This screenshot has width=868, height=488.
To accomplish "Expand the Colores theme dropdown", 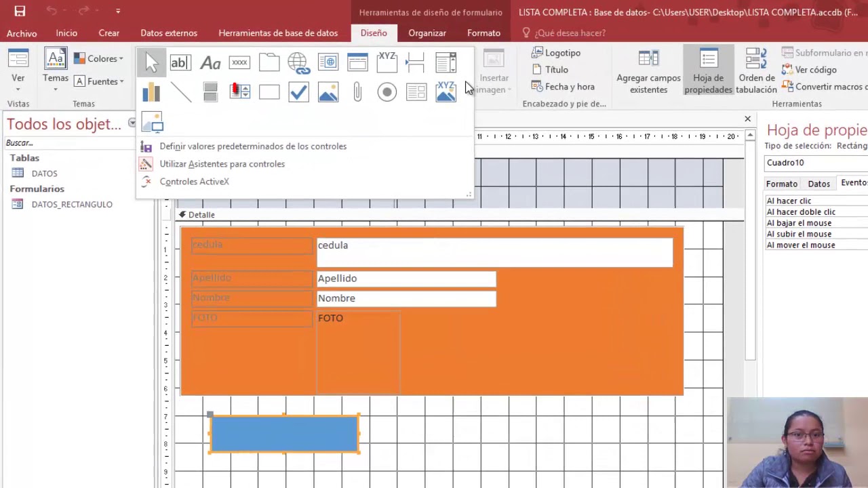I will pos(99,59).
